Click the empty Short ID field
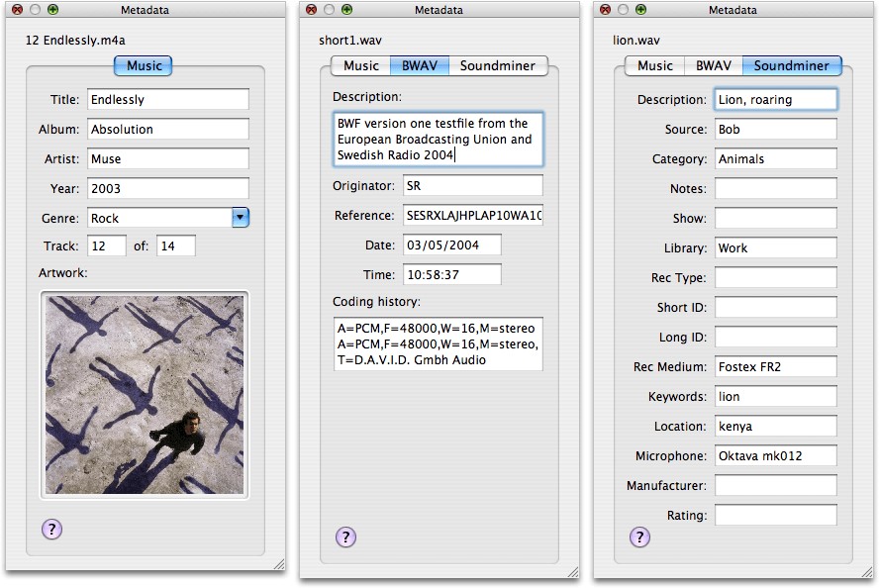 click(776, 307)
